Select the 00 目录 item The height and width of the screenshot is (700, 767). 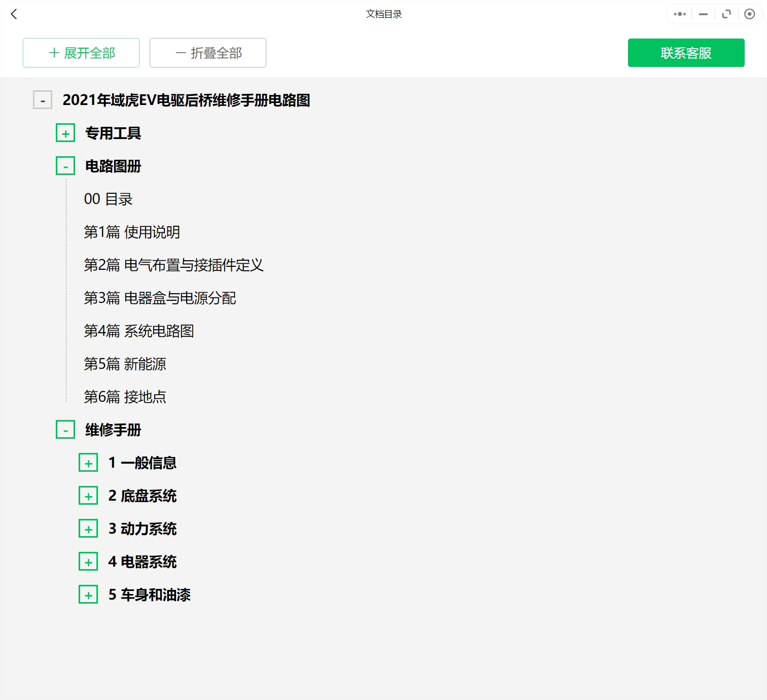[x=108, y=199]
